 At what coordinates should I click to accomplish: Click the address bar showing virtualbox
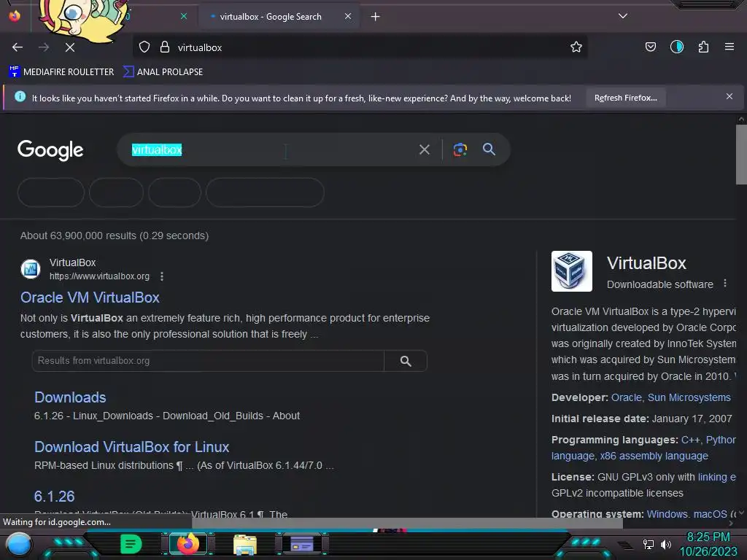pyautogui.click(x=362, y=47)
